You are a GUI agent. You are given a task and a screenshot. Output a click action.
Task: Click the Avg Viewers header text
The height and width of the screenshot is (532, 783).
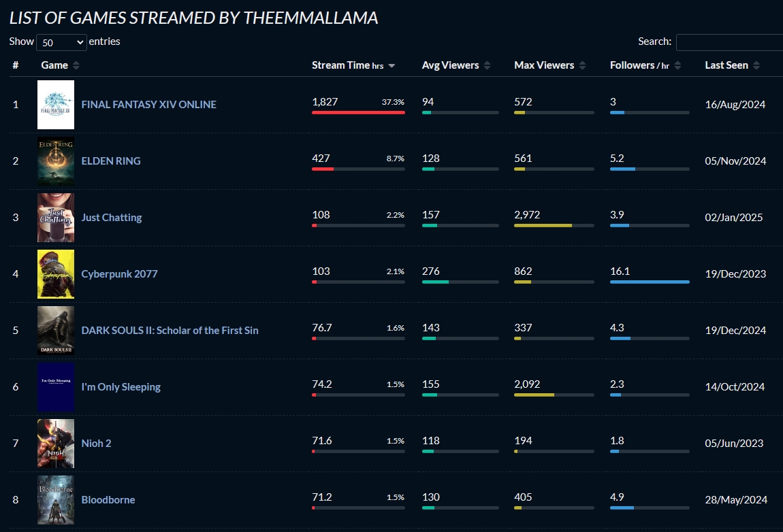[451, 65]
